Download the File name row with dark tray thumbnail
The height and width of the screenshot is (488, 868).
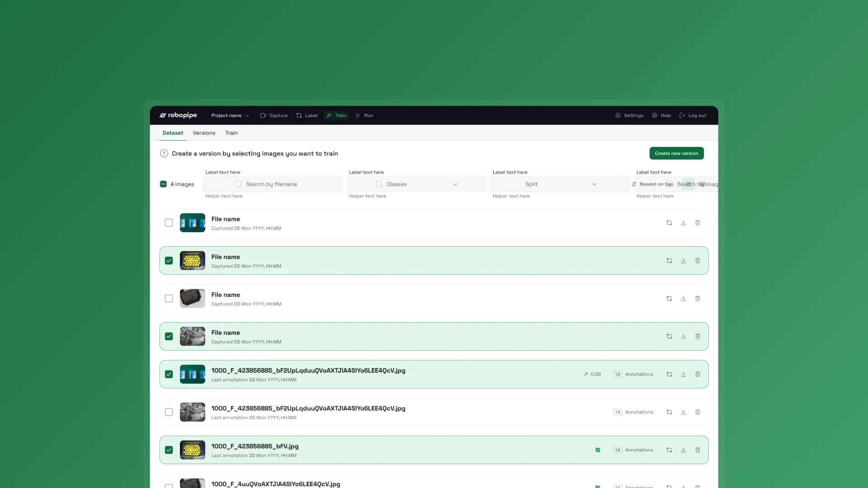click(684, 299)
